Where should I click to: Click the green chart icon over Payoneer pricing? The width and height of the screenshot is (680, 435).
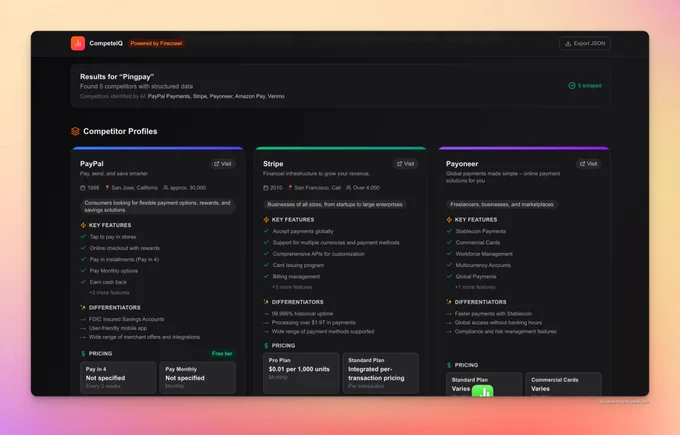(483, 391)
